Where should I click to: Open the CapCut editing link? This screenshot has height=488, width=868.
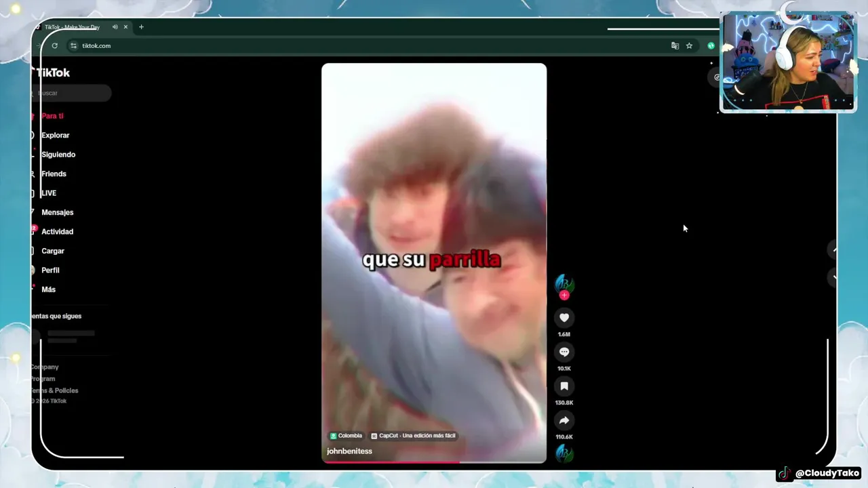(x=413, y=436)
